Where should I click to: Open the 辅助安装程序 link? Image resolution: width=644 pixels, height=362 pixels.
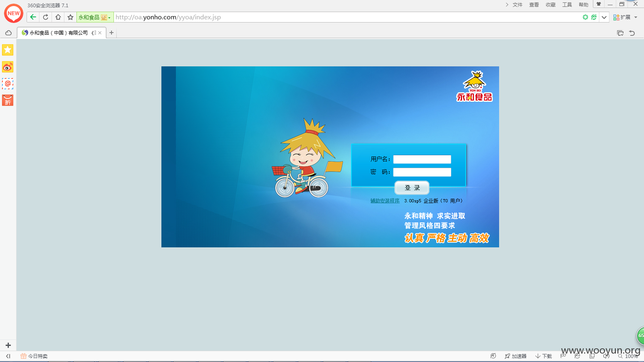[385, 201]
